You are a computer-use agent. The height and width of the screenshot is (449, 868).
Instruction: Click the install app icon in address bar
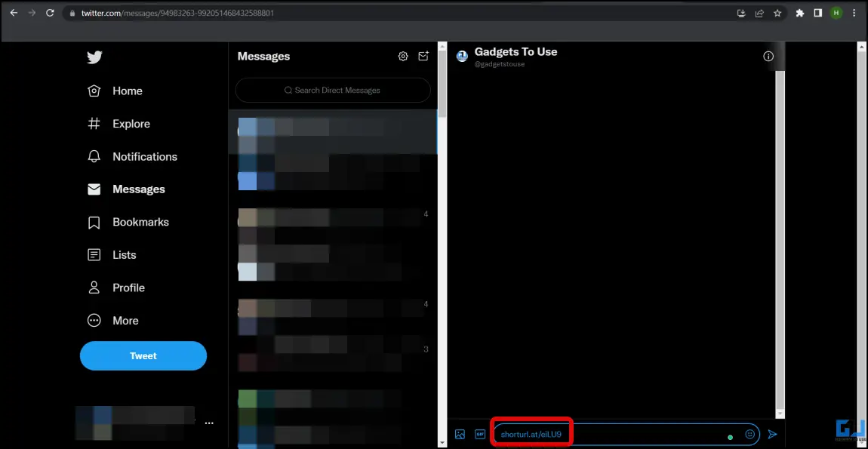tap(742, 13)
